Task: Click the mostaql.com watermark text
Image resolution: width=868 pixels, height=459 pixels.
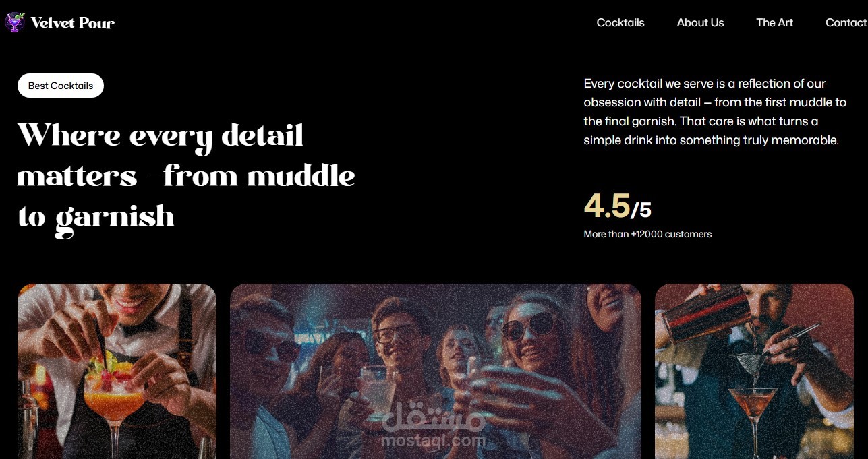Action: click(434, 441)
